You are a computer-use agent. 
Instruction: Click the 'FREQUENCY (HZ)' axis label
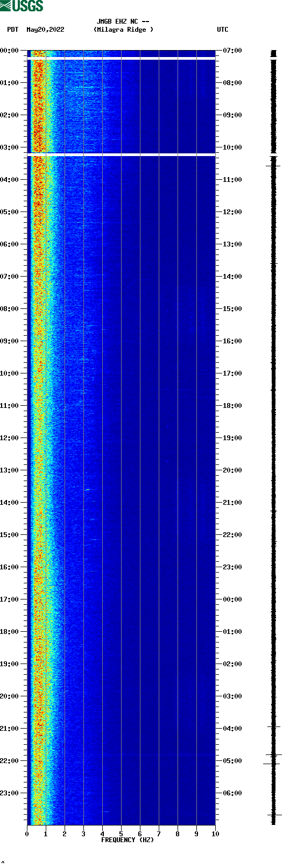[128, 840]
